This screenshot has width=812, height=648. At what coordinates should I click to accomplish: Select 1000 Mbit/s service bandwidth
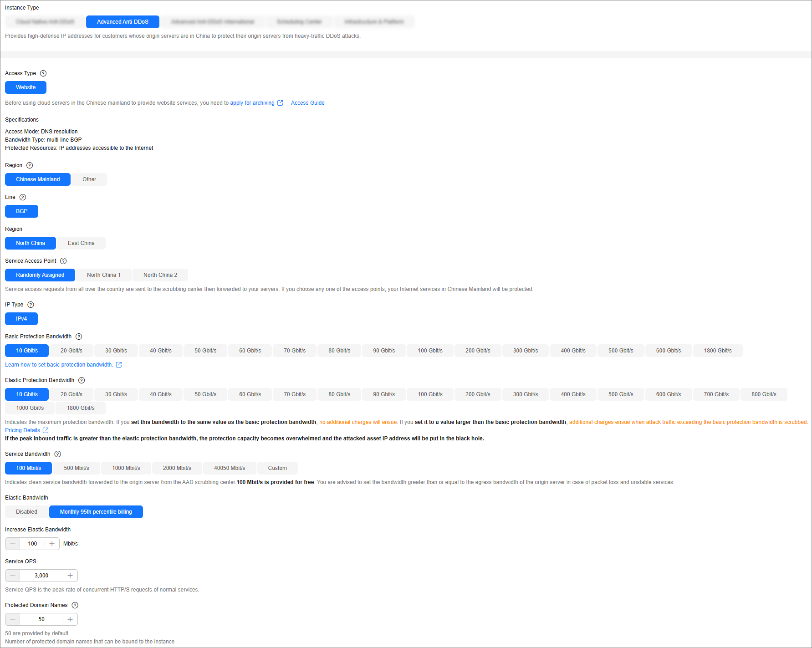[x=126, y=468]
